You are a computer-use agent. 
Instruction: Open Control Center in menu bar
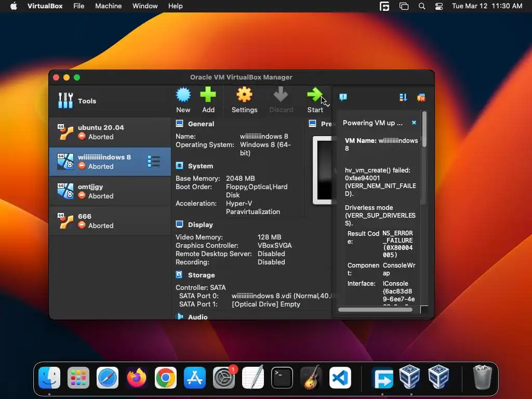[439, 6]
